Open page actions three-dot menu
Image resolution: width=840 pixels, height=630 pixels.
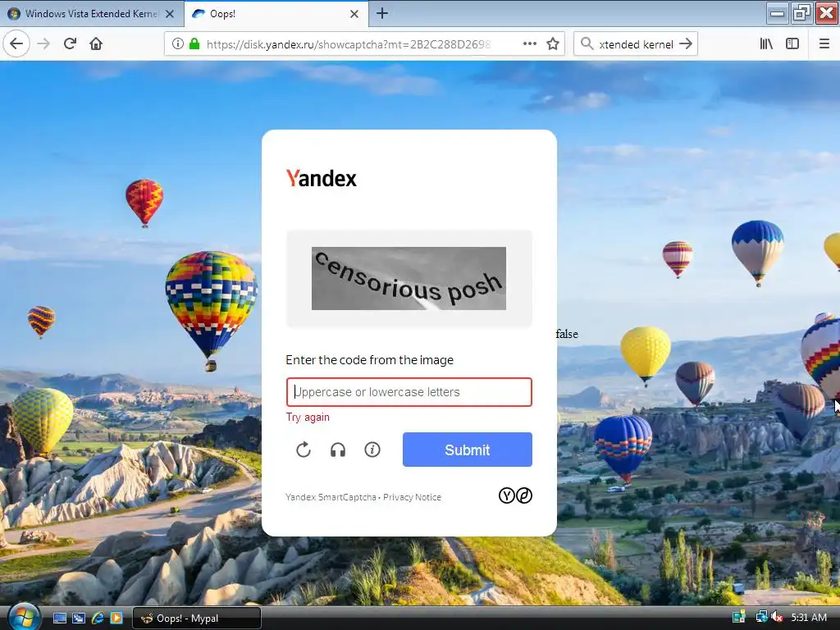tap(529, 44)
